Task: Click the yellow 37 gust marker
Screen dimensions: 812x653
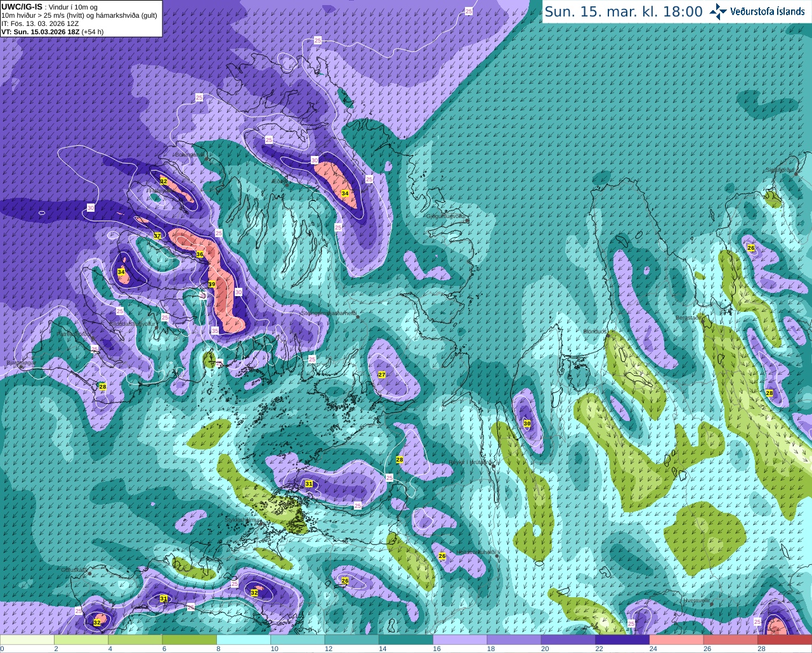Action: click(157, 235)
